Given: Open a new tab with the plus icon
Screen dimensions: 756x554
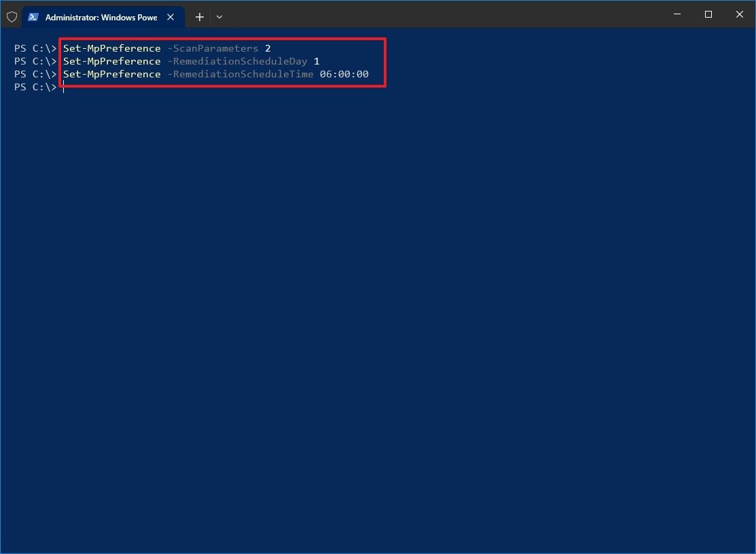Looking at the screenshot, I should tap(199, 16).
